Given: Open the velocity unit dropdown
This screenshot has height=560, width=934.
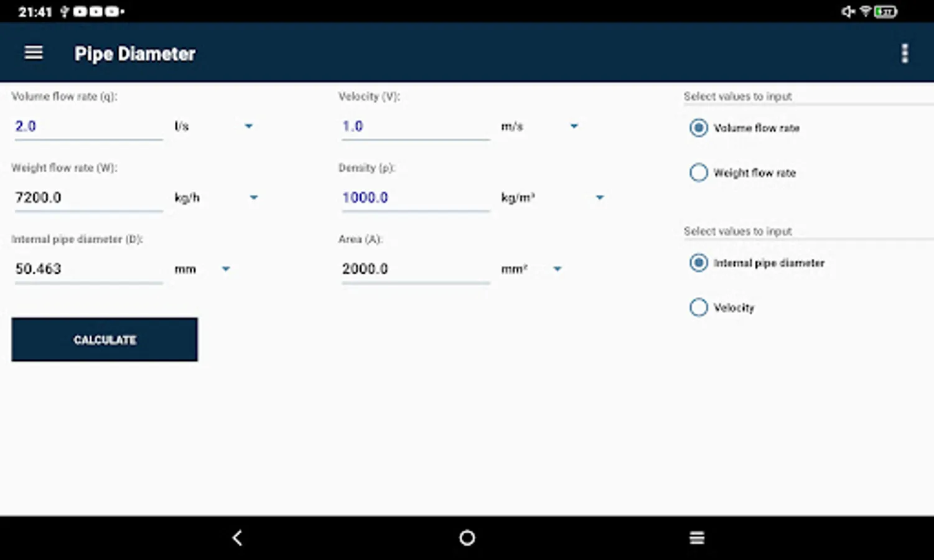Looking at the screenshot, I should point(574,126).
